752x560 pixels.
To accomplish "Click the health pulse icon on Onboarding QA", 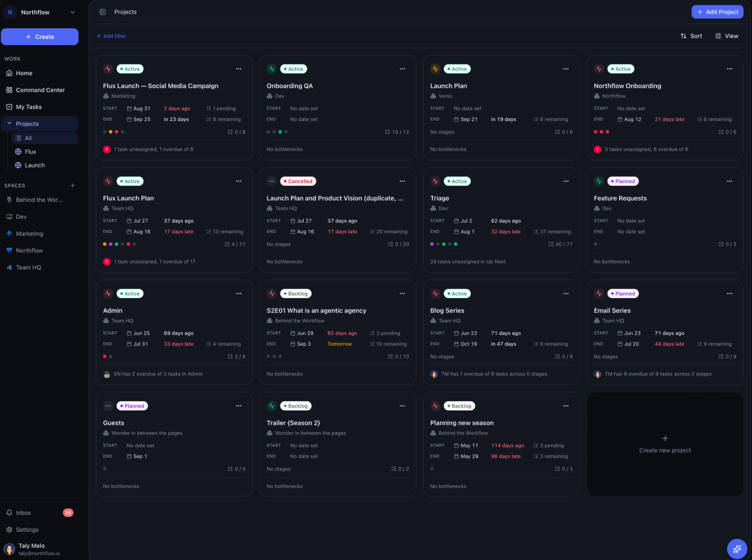I will coord(272,69).
